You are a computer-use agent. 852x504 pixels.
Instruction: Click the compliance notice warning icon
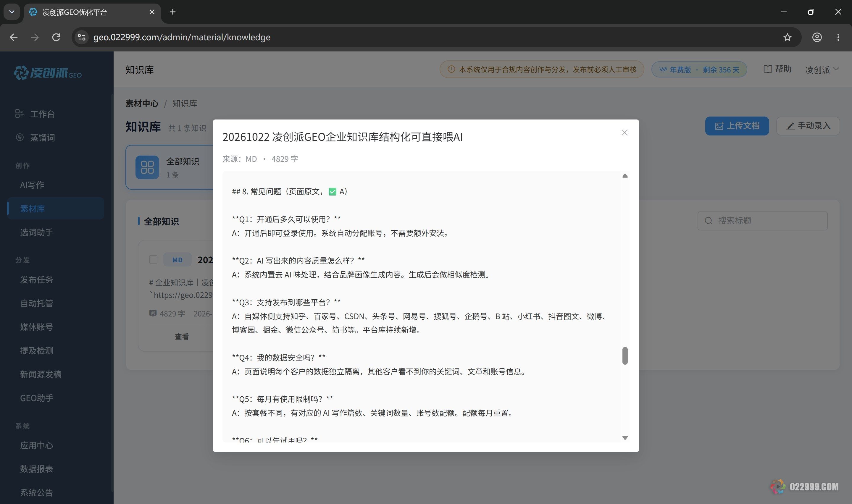point(451,69)
